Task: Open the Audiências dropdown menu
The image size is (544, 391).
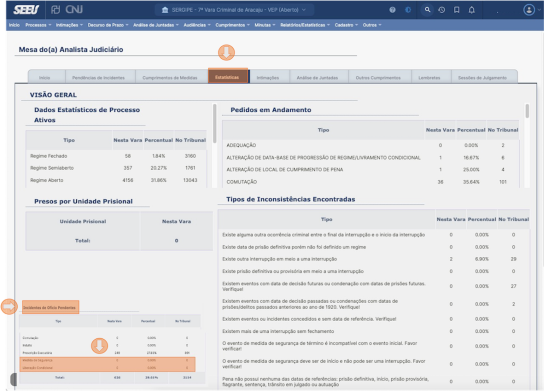Action: [x=197, y=25]
